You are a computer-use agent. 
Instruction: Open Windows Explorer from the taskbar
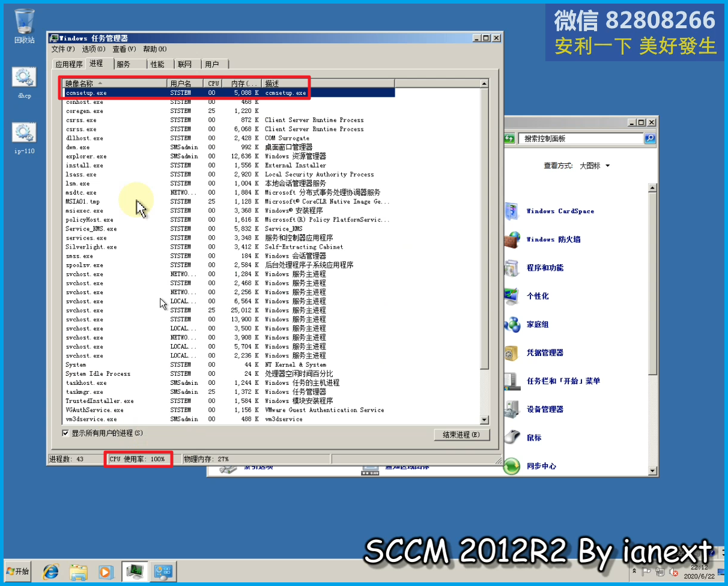[x=79, y=571]
